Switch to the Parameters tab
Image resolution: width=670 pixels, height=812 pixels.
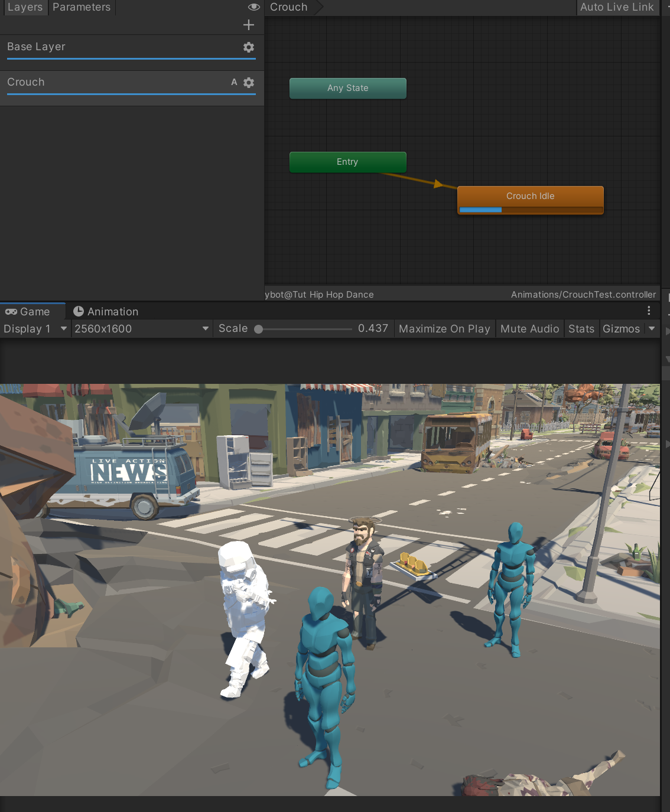82,7
